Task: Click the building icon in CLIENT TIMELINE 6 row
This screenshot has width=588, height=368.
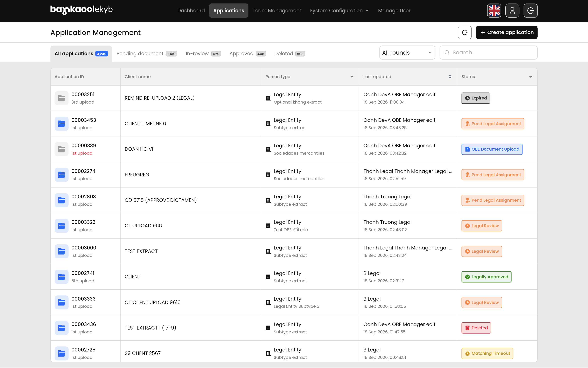Action: 268,124
